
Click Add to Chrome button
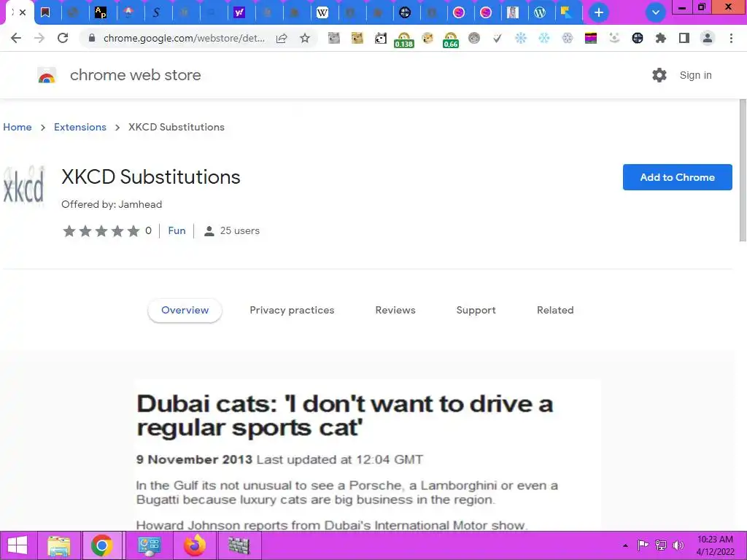[678, 177]
